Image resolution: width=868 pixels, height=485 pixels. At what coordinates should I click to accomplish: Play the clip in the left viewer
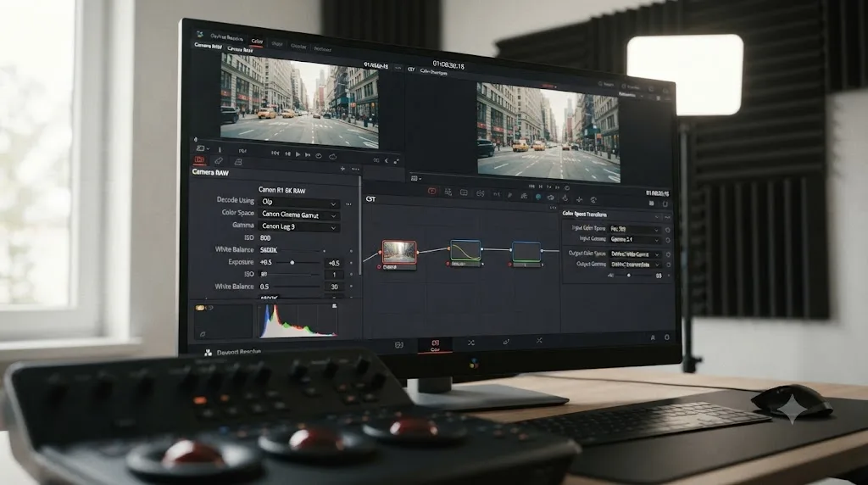click(298, 154)
